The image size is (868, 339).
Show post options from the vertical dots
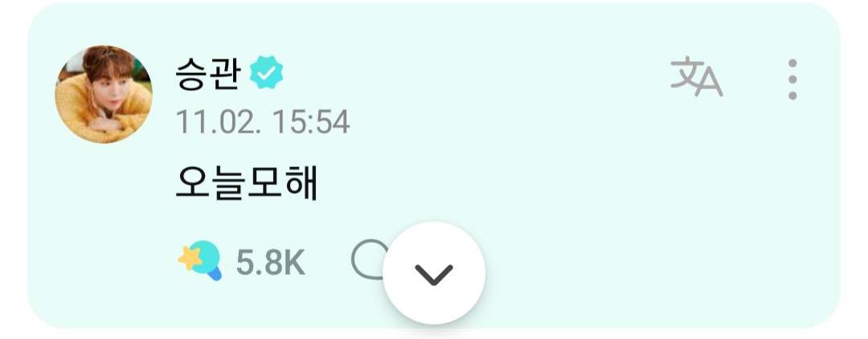[x=792, y=79]
